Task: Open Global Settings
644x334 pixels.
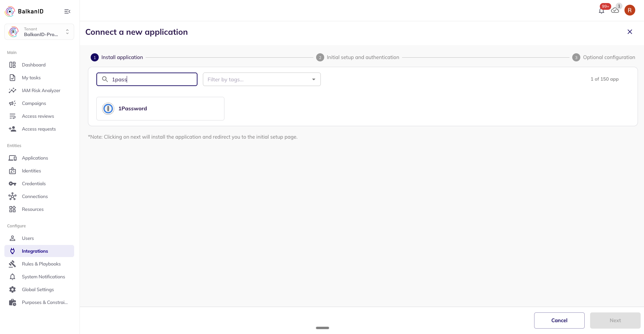Action: (x=38, y=289)
